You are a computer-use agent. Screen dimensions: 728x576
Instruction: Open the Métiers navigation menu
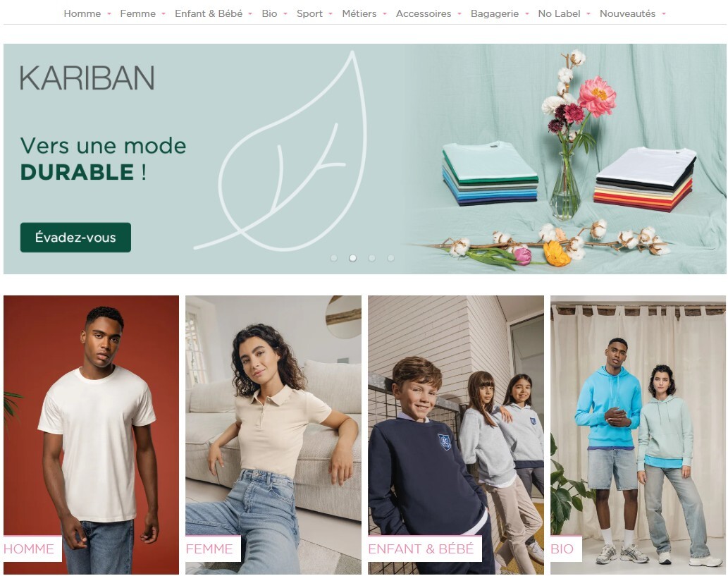pos(359,14)
